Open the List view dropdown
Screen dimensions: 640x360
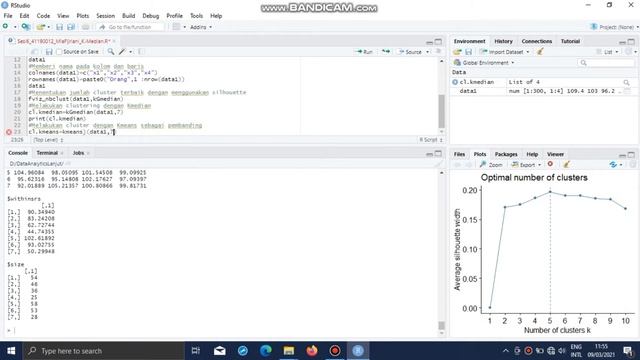click(607, 52)
